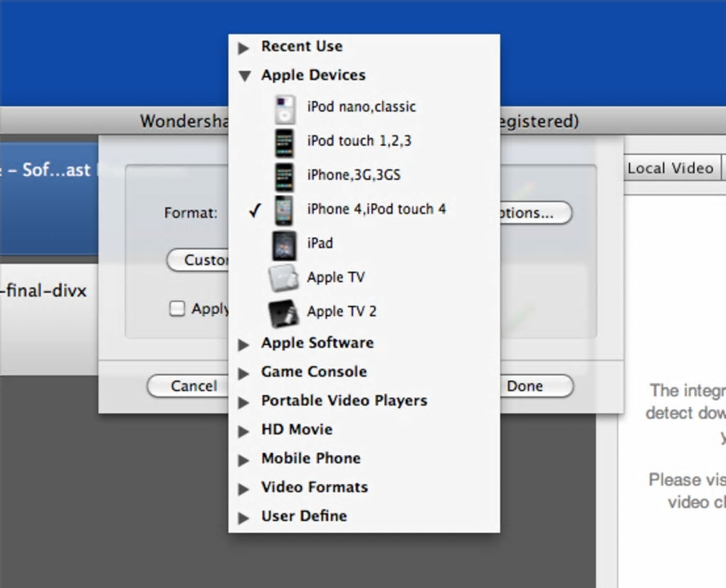This screenshot has height=588, width=726.
Task: Click the Done button
Action: pos(536,386)
